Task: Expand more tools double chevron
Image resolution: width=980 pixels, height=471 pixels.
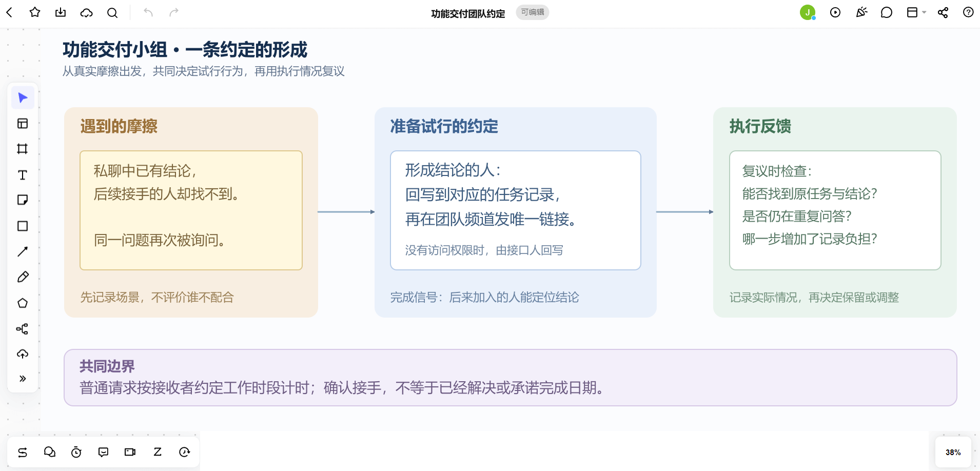Action: tap(23, 379)
